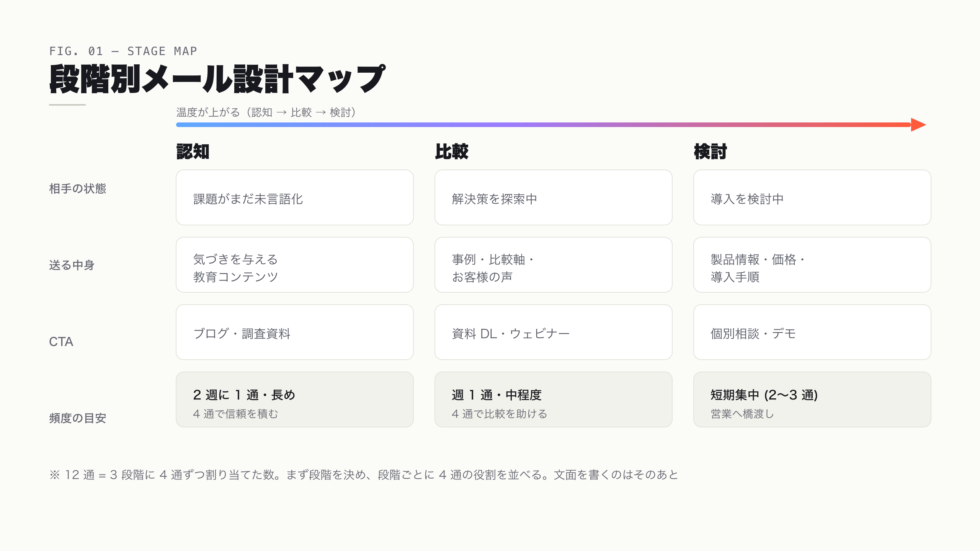Click the label '温度が上がる（認知 → 比較 → 検討）'
The width and height of the screenshot is (980, 551).
(x=267, y=112)
